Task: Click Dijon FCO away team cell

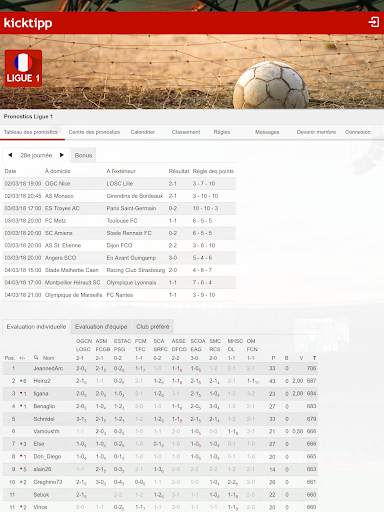Action: coord(119,245)
